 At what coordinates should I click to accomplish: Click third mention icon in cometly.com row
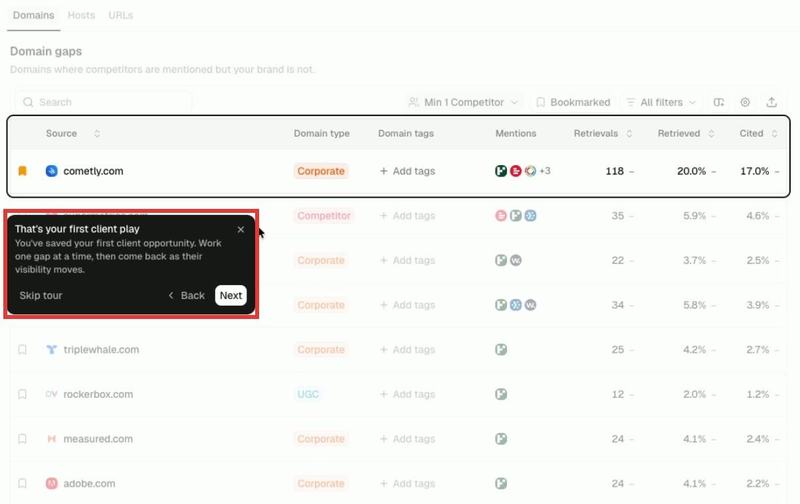(531, 171)
